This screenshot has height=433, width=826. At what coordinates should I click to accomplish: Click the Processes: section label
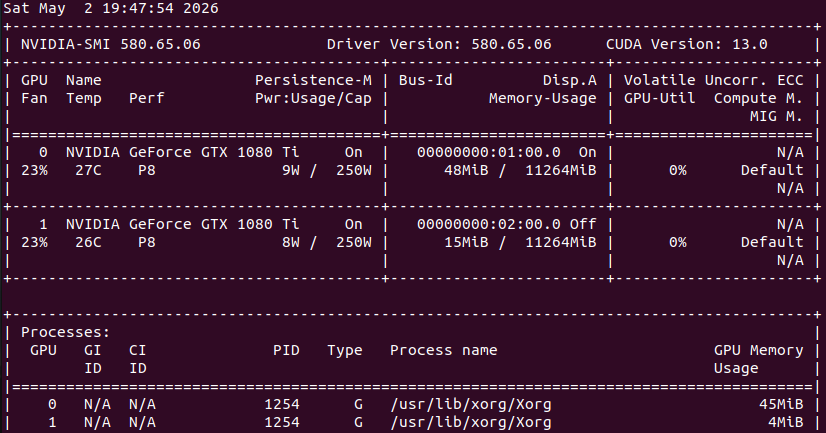tap(65, 332)
